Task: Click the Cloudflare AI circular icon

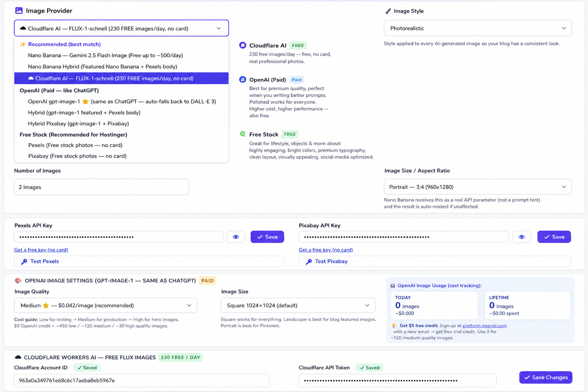Action: 242,45
